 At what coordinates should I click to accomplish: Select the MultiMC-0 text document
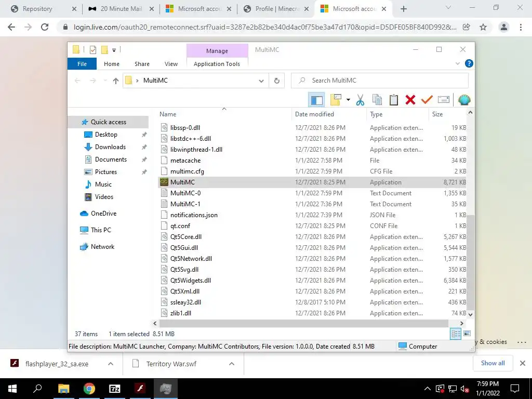[x=312, y=193]
